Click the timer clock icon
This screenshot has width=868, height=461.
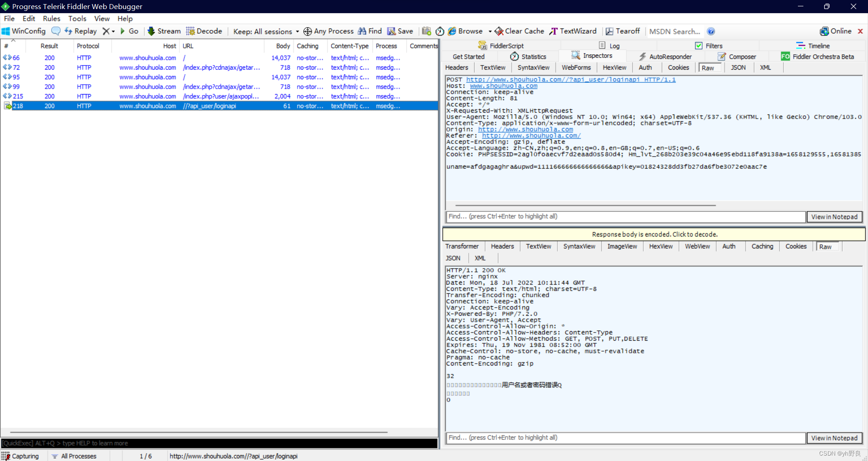[440, 31]
